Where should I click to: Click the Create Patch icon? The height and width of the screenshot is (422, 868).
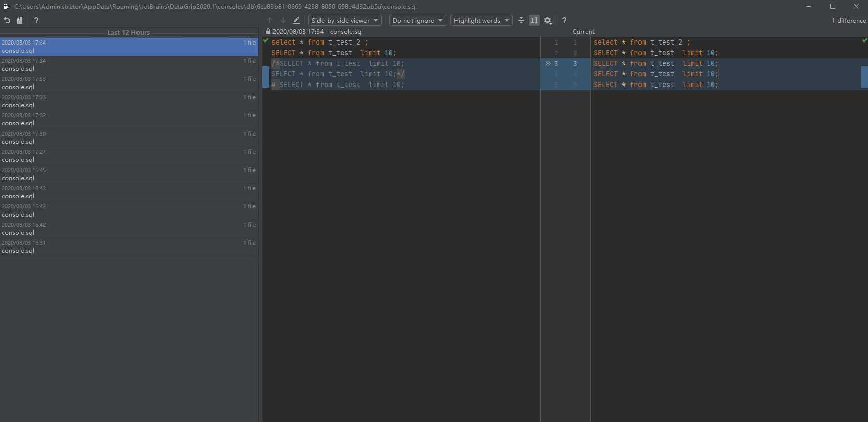click(20, 20)
